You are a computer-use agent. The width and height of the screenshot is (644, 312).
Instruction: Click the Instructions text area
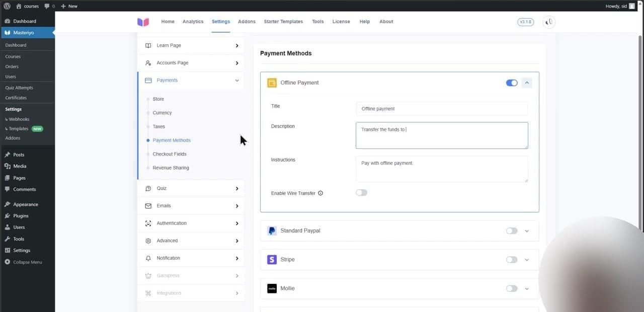(x=442, y=169)
